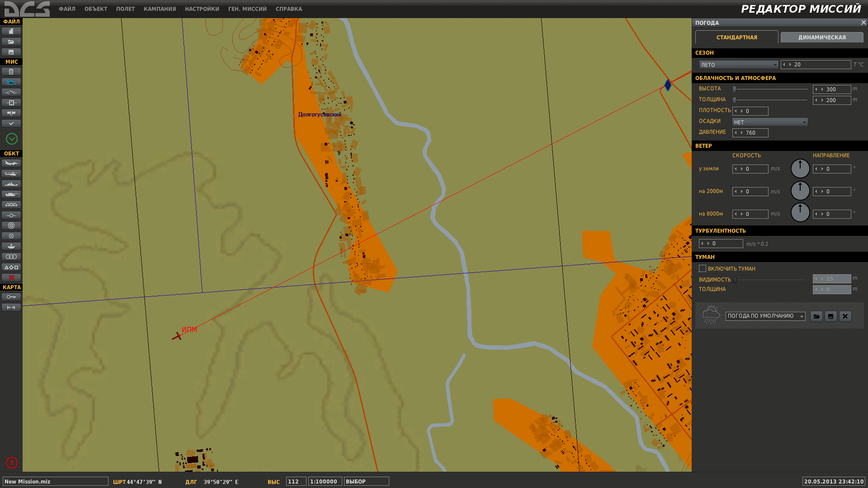Add a ground vehicle tank group
The width and height of the screenshot is (868, 488).
point(11,194)
